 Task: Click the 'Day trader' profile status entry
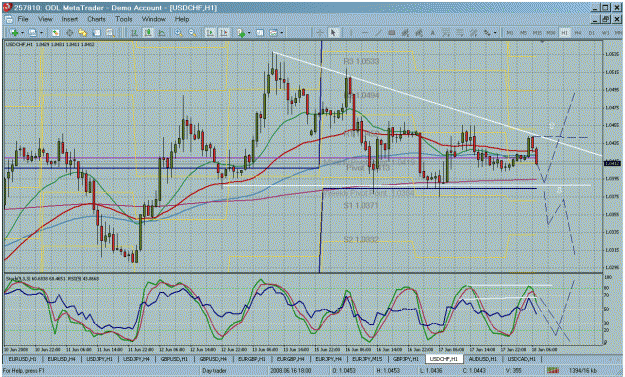click(214, 371)
